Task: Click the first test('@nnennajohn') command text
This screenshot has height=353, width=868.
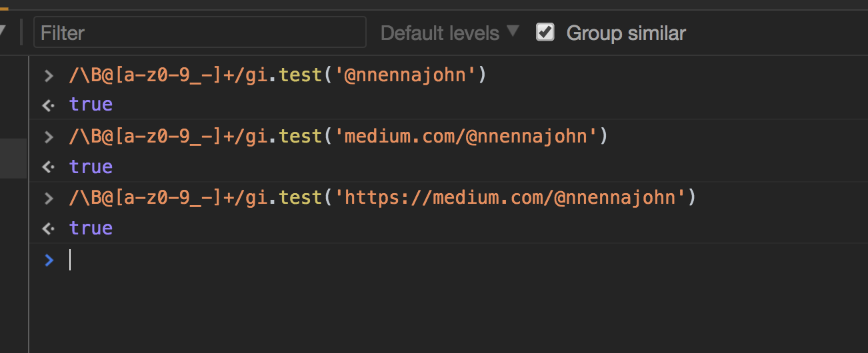Action: tap(278, 75)
